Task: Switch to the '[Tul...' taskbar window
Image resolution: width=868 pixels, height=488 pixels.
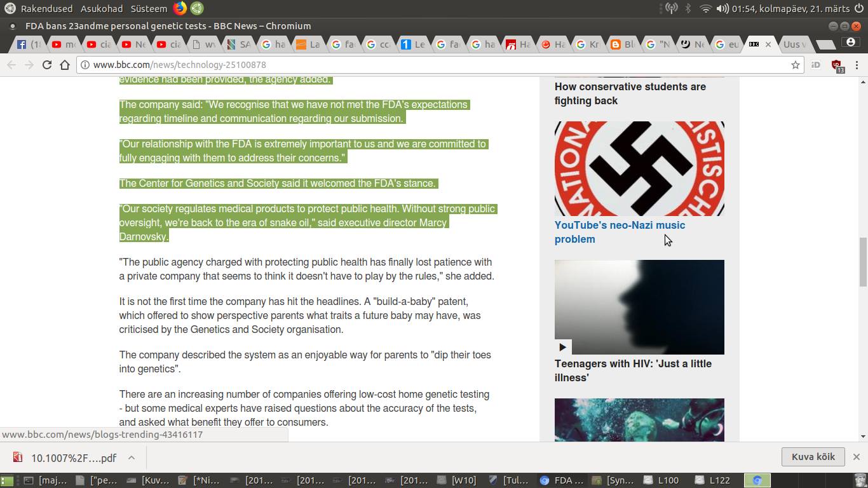Action: pyautogui.click(x=510, y=481)
